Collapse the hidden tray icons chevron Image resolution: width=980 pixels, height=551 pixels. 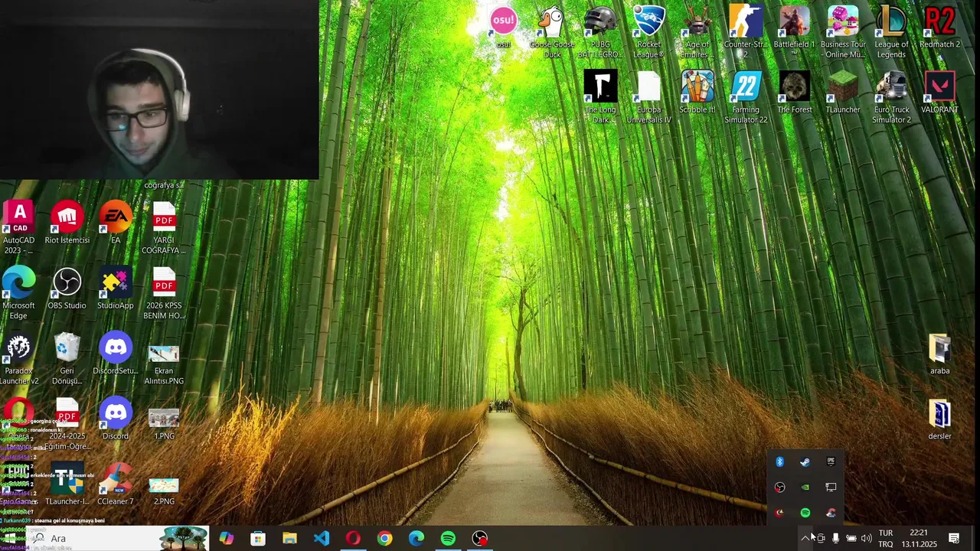coord(805,539)
